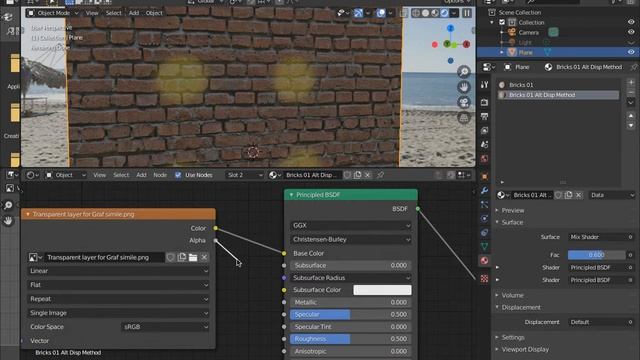Open the World properties tab
The width and height of the screenshot is (640, 360).
tap(484, 159)
